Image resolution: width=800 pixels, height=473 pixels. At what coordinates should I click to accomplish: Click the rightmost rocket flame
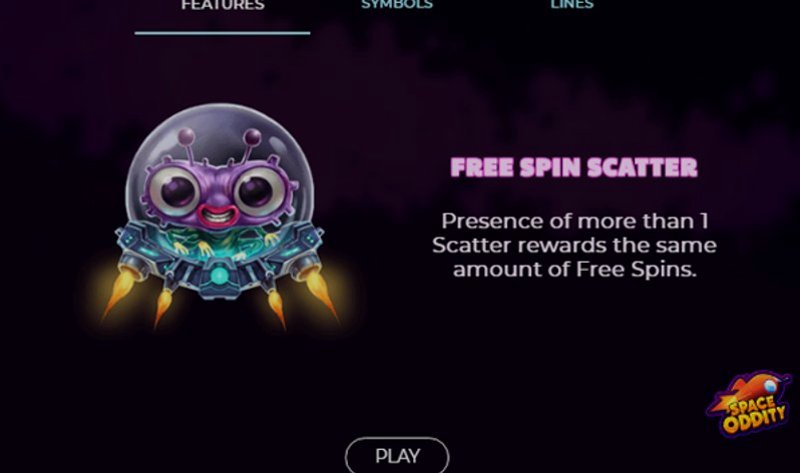(321, 295)
